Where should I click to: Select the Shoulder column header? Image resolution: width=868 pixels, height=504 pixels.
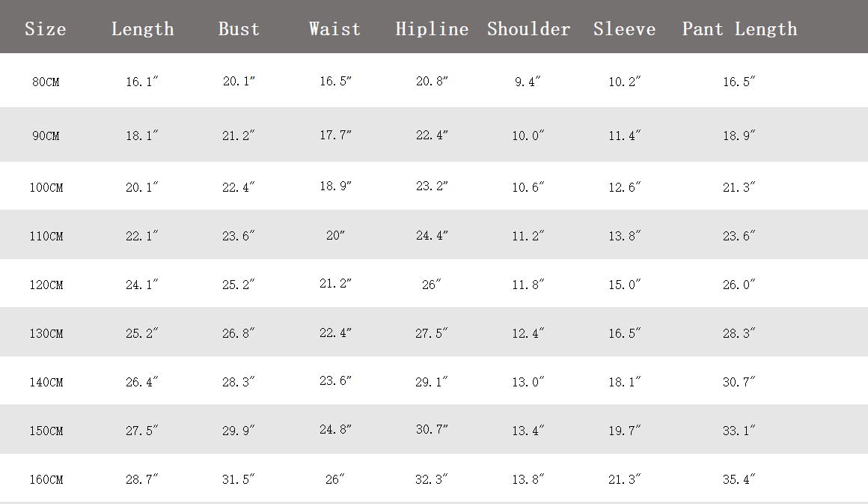tap(528, 29)
